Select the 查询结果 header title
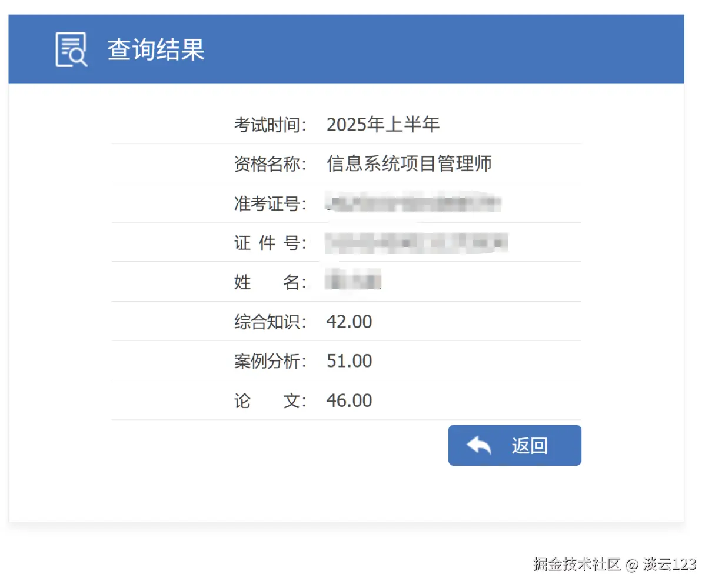The height and width of the screenshot is (588, 712). click(x=155, y=50)
